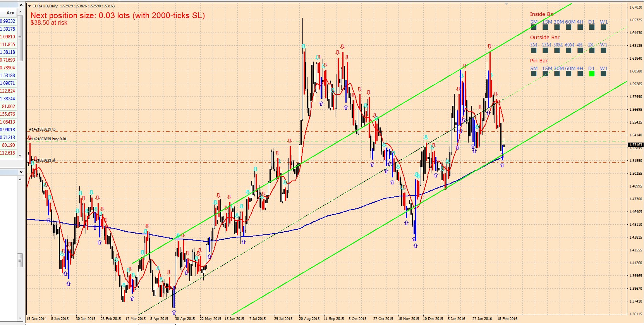Select the 1.08413 ask price row
The image size is (644, 325).
click(x=9, y=122)
